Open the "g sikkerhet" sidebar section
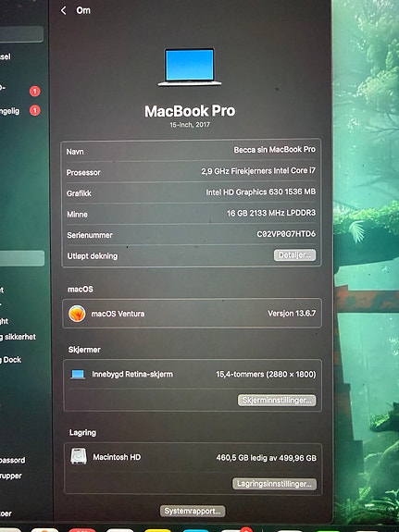Image resolution: width=399 pixels, height=532 pixels. click(x=18, y=337)
